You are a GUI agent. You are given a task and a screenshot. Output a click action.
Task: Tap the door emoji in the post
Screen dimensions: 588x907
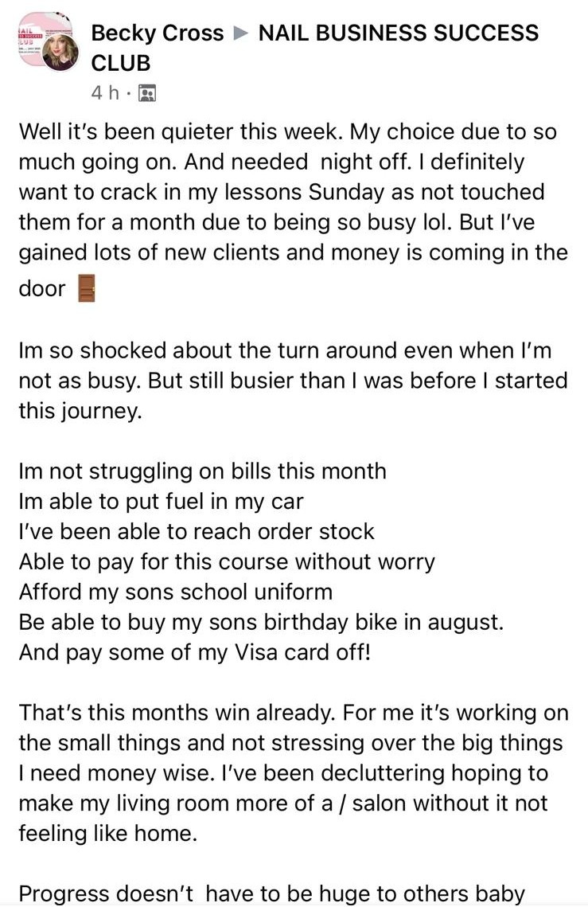click(87, 289)
